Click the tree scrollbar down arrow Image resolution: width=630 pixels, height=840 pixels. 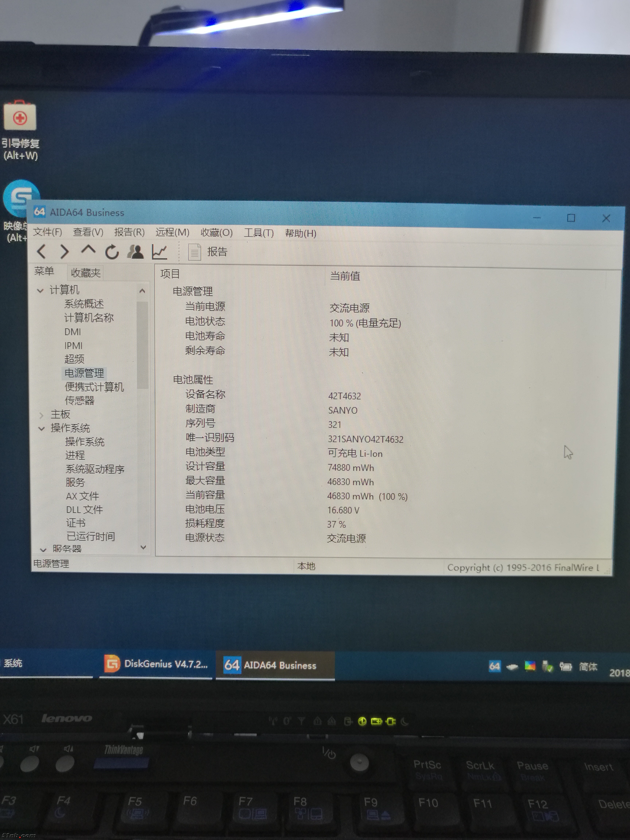pos(143,547)
